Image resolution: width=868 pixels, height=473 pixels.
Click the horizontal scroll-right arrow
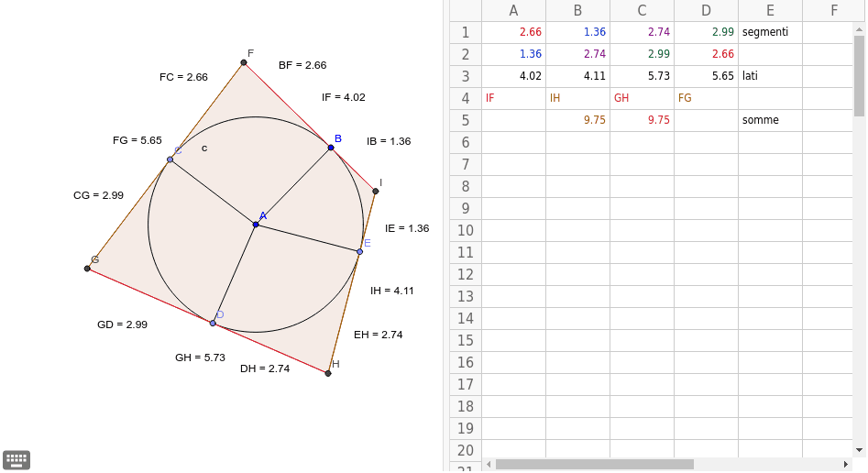(x=846, y=464)
